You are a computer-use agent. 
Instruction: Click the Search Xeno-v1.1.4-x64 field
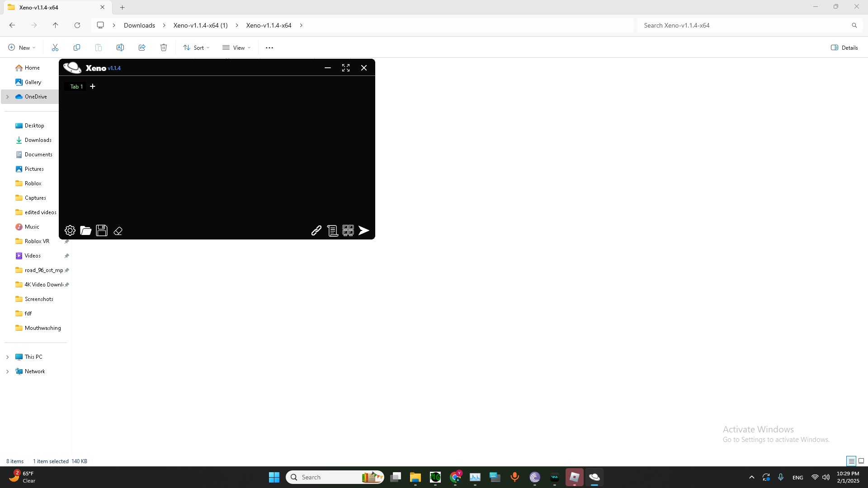pyautogui.click(x=746, y=25)
